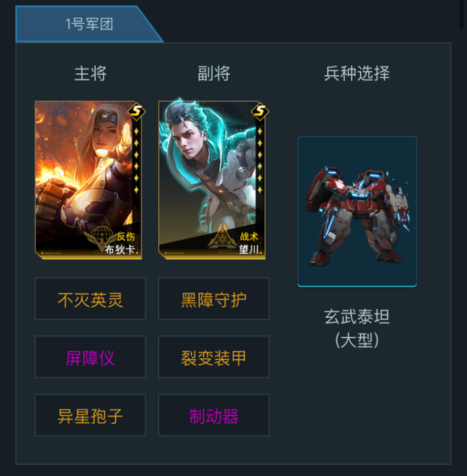467x476 pixels.
Task: Open the 异星孢子 skill slot
Action: point(90,415)
